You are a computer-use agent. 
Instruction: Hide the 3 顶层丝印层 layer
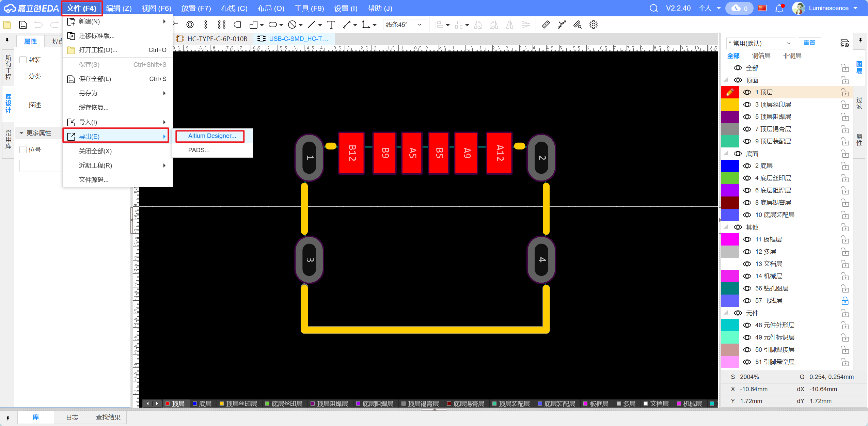click(747, 105)
